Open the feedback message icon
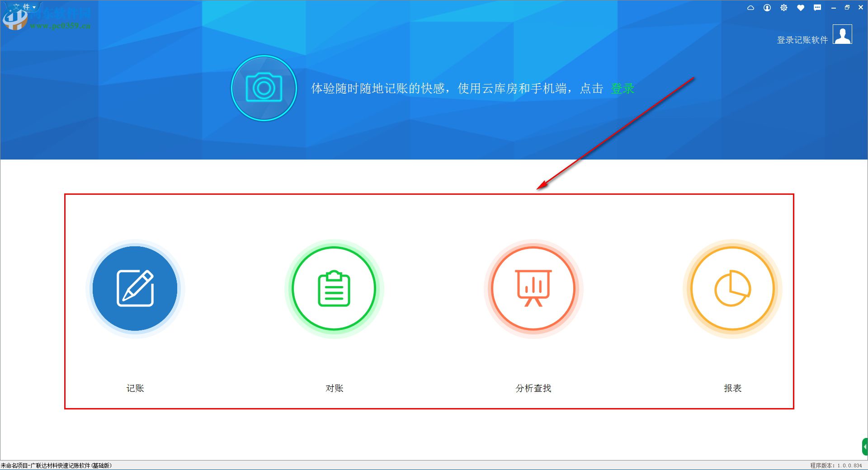 point(818,7)
